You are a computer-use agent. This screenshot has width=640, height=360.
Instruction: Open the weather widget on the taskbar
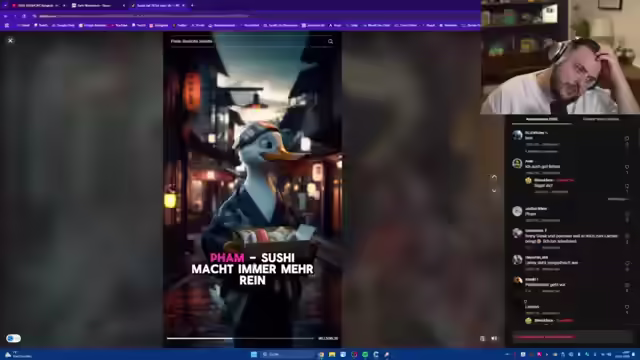[x=18, y=354]
